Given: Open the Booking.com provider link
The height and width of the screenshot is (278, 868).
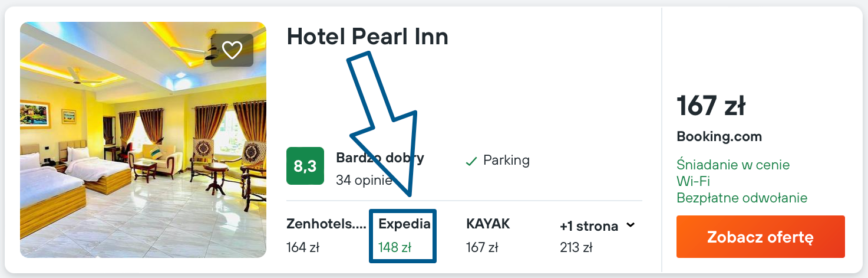Looking at the screenshot, I should (719, 137).
